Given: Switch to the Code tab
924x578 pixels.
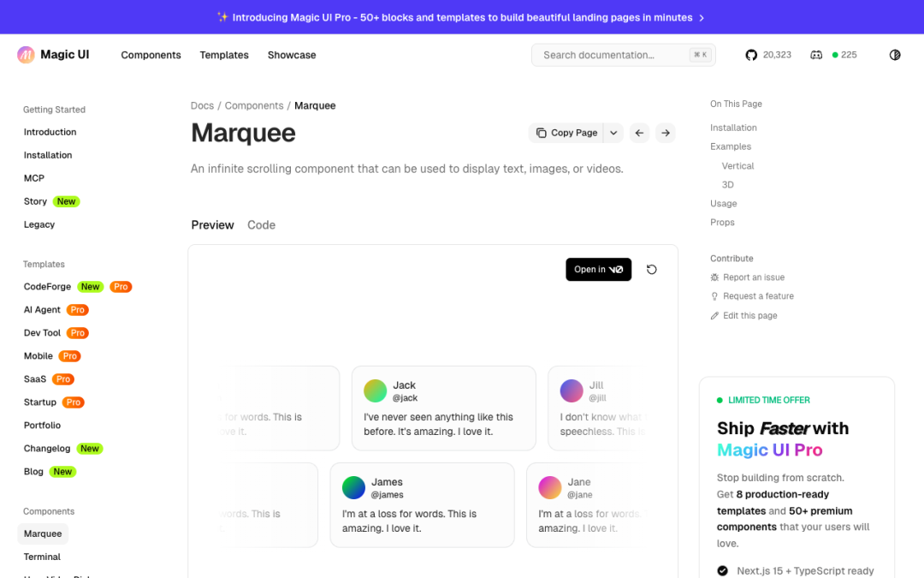Looking at the screenshot, I should pos(261,224).
